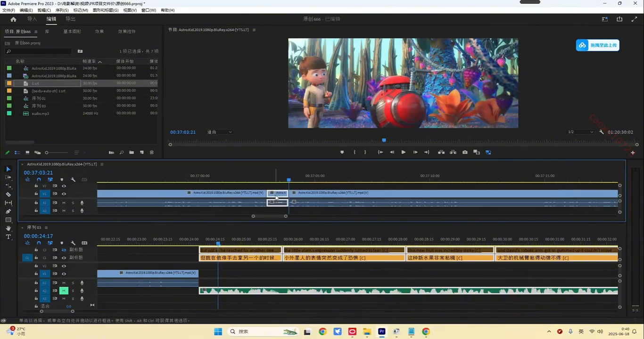Click the trash icon in the project panel

[x=152, y=153]
